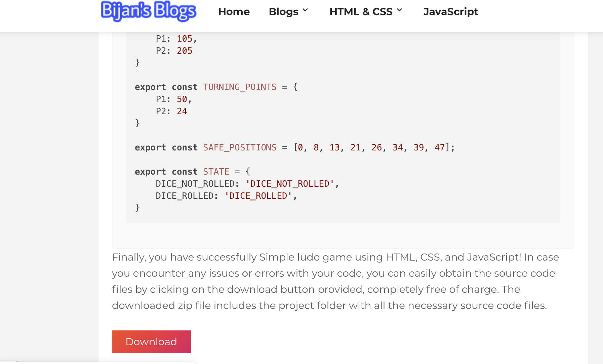603x364 pixels.
Task: Go to the JavaScript nav link
Action: pyautogui.click(x=450, y=12)
